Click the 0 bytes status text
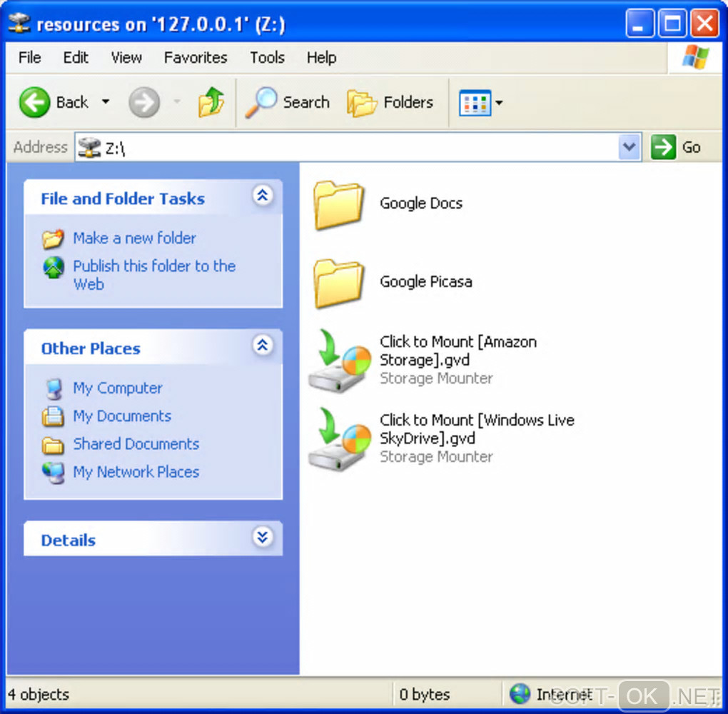The width and height of the screenshot is (728, 714). (x=425, y=694)
